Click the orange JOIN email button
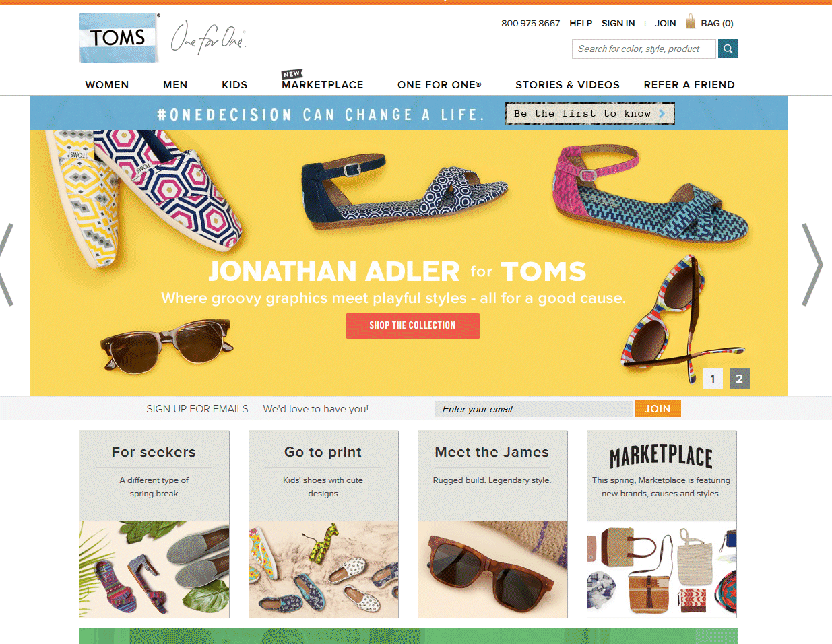This screenshot has height=644, width=832. coord(658,408)
